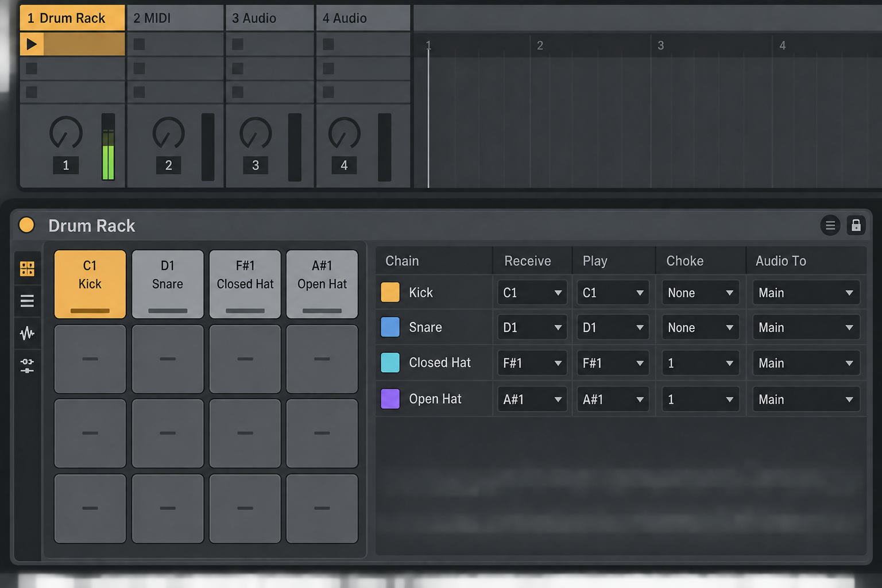Screen dimensions: 882x588
Task: Click the Open Hat chain color swatch
Action: (x=390, y=399)
